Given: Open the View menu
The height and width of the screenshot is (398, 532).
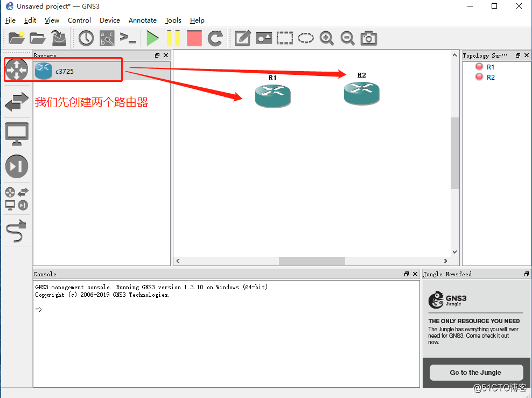Looking at the screenshot, I should (52, 20).
